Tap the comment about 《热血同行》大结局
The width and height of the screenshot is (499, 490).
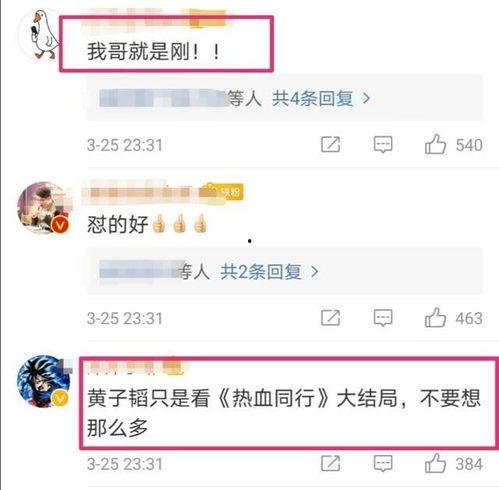[283, 413]
